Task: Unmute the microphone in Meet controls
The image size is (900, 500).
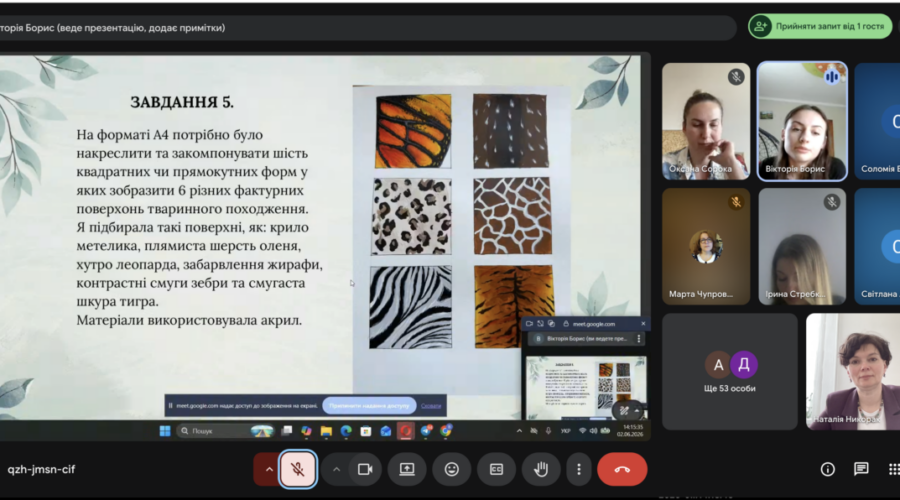Action: (x=297, y=469)
